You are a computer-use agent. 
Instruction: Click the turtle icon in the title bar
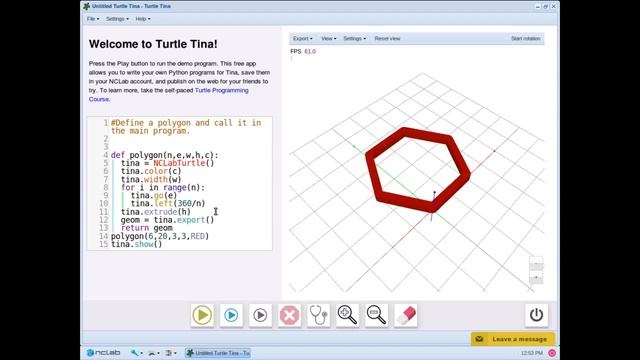coord(87,6)
